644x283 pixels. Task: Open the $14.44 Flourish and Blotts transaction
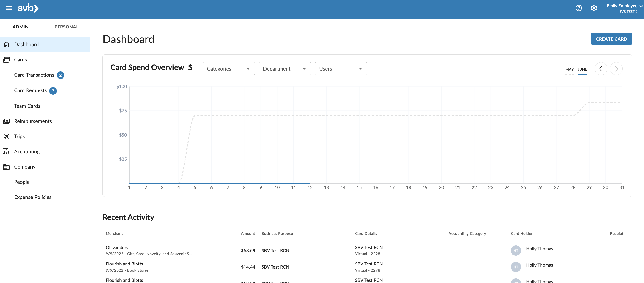367,267
